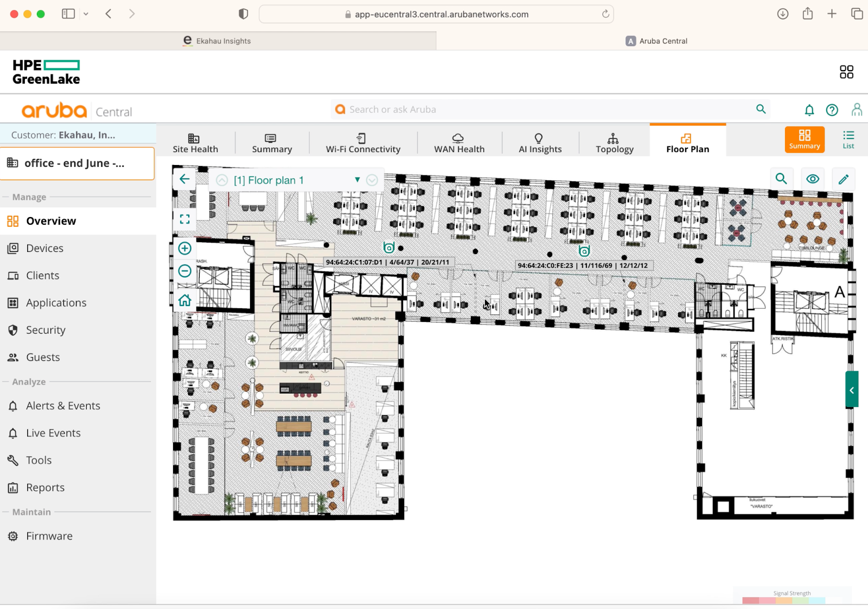Open notifications bell icon
This screenshot has height=609, width=868.
pos(809,110)
